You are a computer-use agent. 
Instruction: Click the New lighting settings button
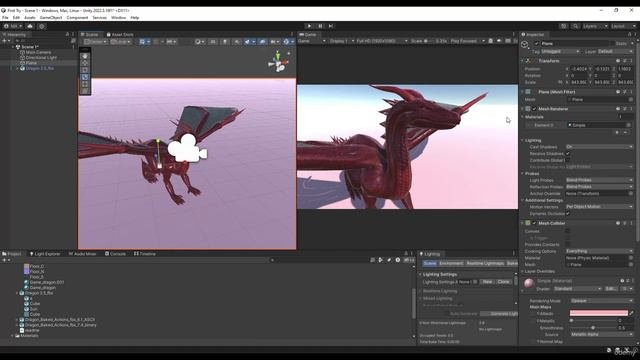tap(487, 282)
